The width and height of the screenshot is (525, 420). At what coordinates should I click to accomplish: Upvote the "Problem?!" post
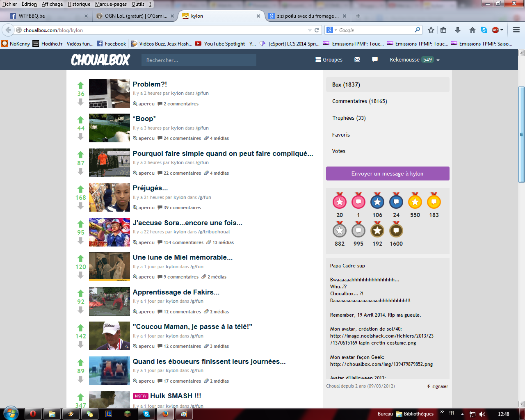point(80,85)
